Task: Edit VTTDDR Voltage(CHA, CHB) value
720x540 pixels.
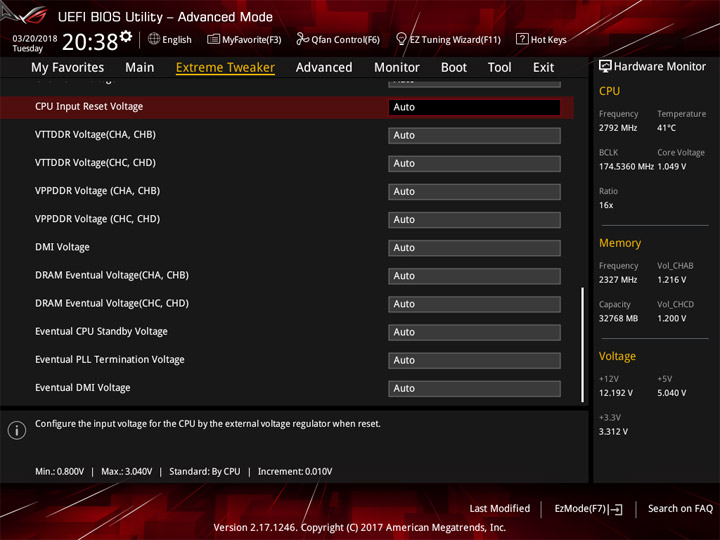Action: [474, 135]
